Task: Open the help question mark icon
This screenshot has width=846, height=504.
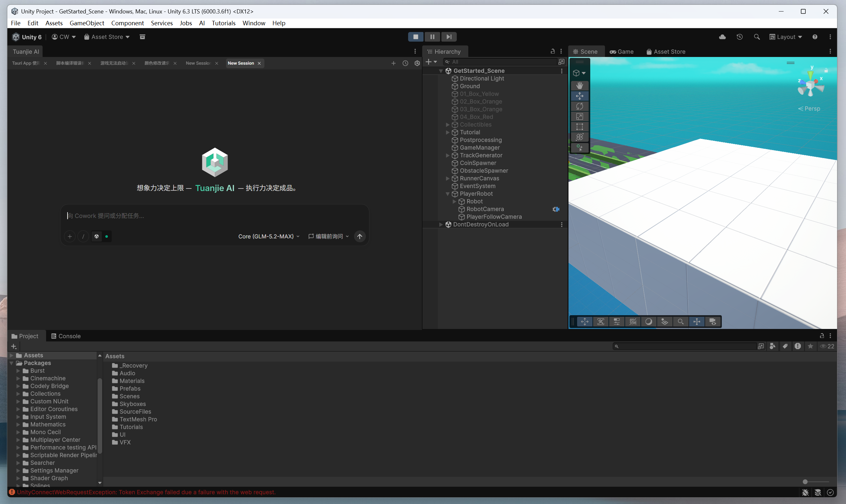Action: (815, 37)
